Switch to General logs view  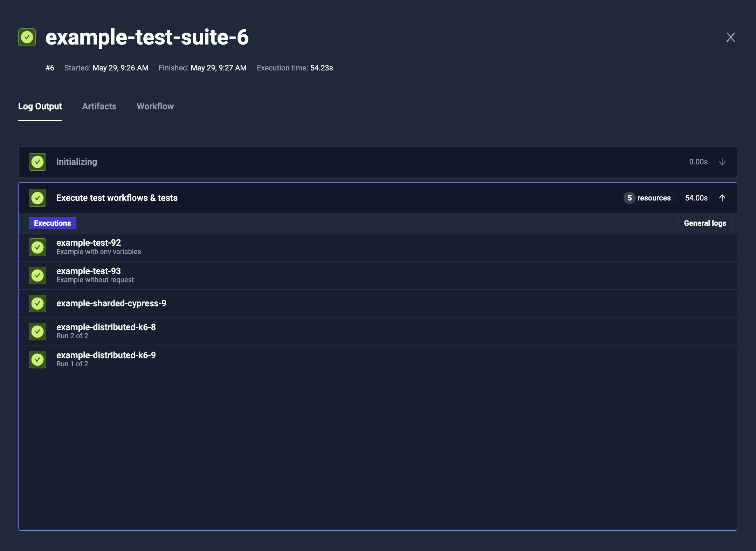[705, 223]
